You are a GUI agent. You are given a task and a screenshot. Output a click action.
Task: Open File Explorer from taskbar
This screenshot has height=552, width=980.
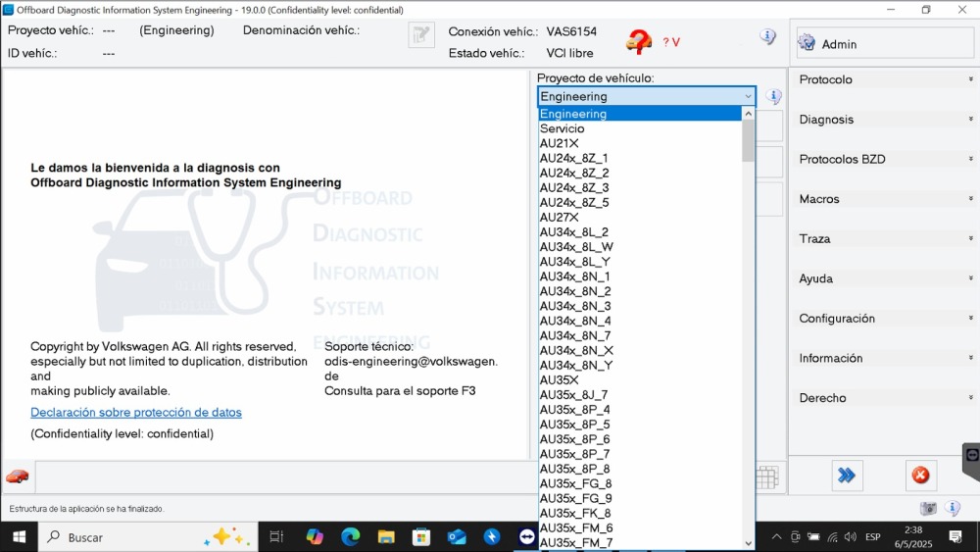(x=386, y=536)
